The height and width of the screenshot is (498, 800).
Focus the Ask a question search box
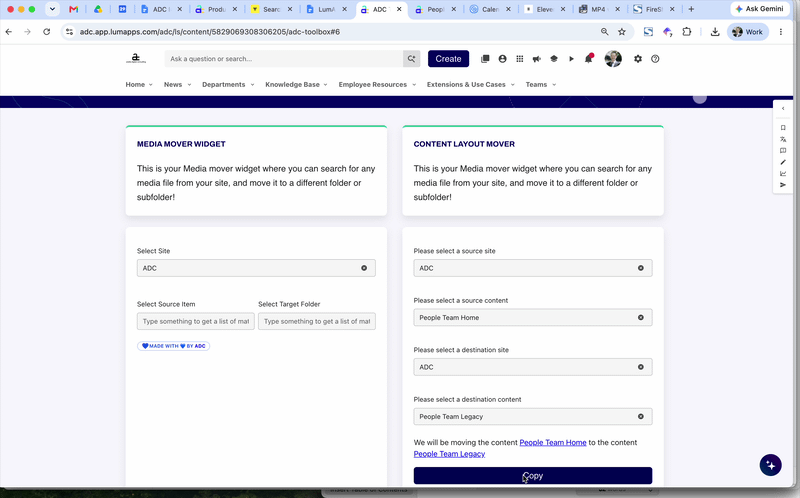tap(284, 59)
